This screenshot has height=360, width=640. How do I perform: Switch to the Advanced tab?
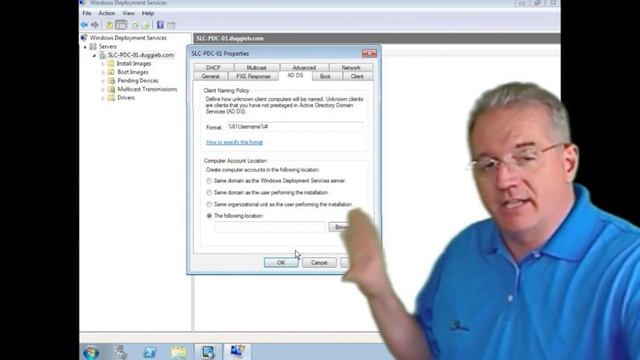pyautogui.click(x=304, y=68)
